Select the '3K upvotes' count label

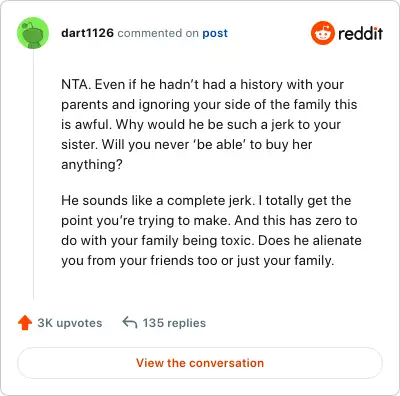click(70, 323)
